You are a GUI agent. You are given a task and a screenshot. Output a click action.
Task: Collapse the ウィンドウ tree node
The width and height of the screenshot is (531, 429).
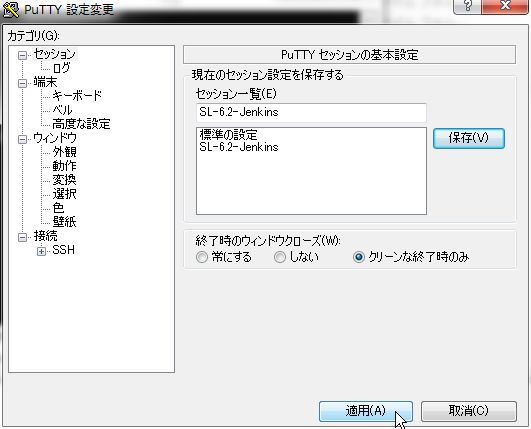click(x=22, y=139)
